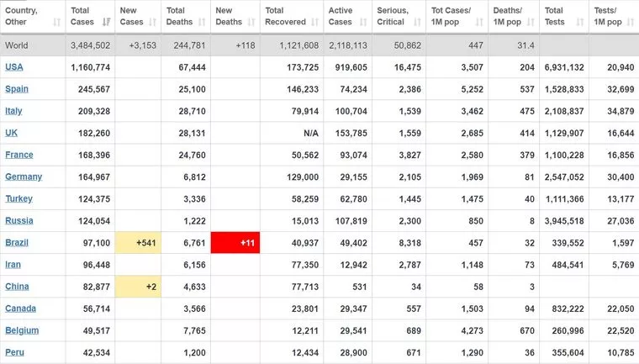This screenshot has width=639, height=364.
Task: Follow the Italy country link
Action: (x=15, y=111)
